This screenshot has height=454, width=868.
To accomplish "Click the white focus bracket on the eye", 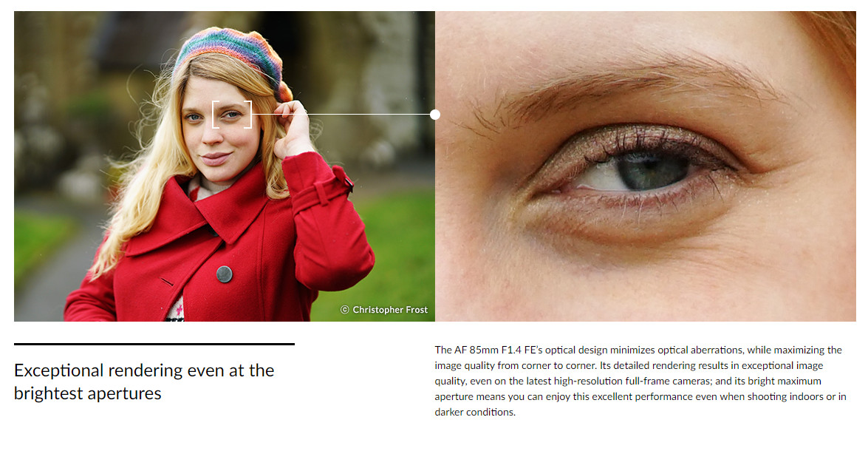I will (232, 114).
